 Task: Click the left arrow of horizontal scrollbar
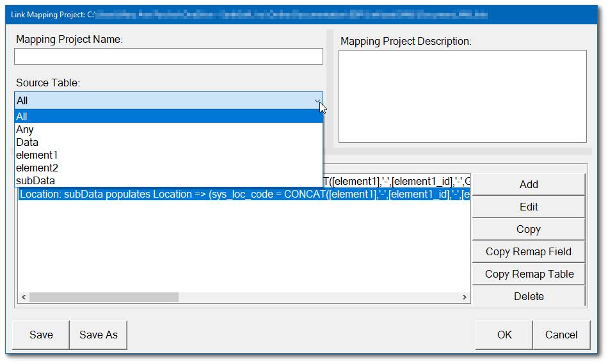24,297
